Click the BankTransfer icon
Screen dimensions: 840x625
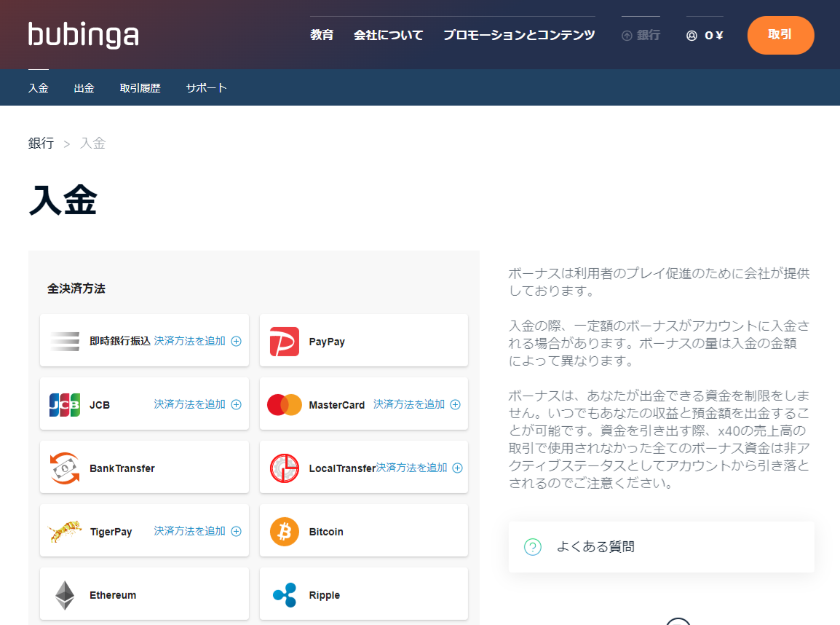pyautogui.click(x=65, y=468)
